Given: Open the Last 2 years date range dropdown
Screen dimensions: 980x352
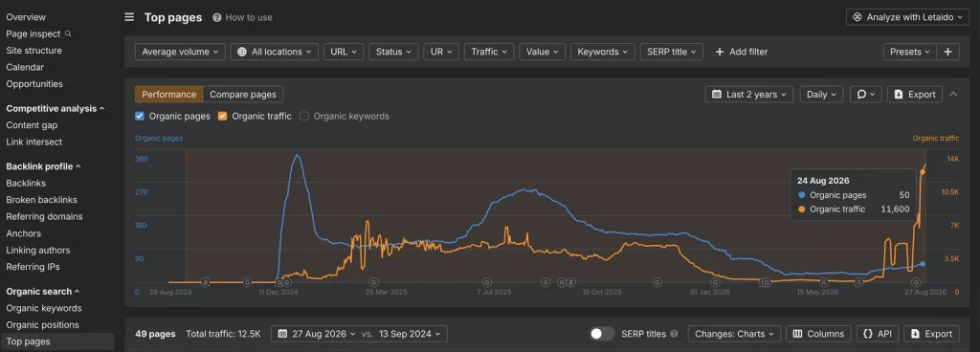Looking at the screenshot, I should 749,95.
